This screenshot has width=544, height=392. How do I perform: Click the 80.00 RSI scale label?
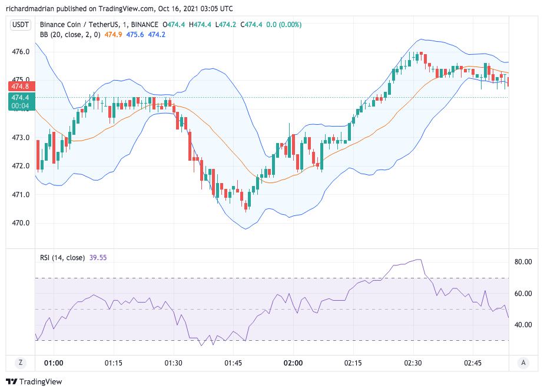523,262
